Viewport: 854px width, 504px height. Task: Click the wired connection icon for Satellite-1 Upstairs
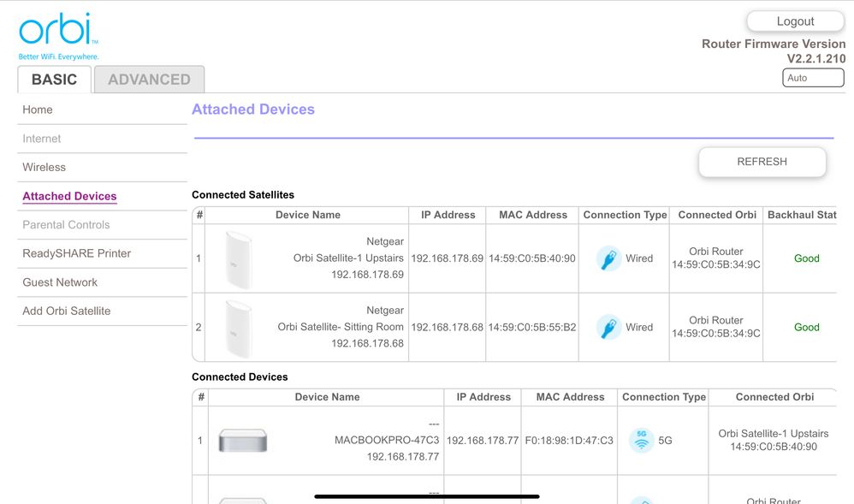click(608, 258)
